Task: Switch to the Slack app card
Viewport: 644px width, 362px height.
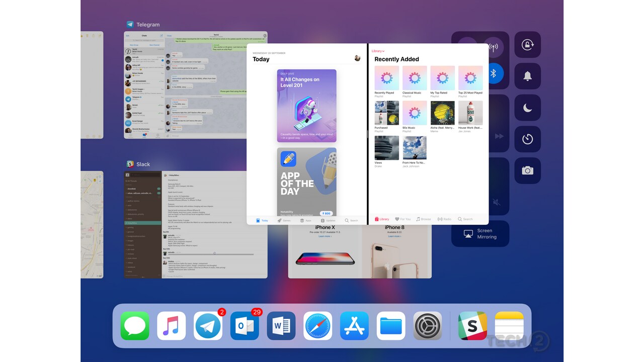Action: (196, 225)
